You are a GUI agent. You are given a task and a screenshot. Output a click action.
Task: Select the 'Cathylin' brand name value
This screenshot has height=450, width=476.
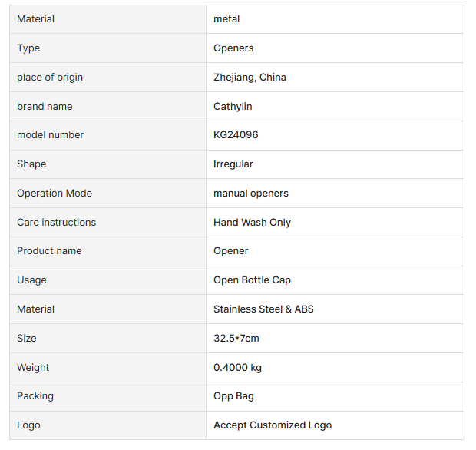[233, 107]
